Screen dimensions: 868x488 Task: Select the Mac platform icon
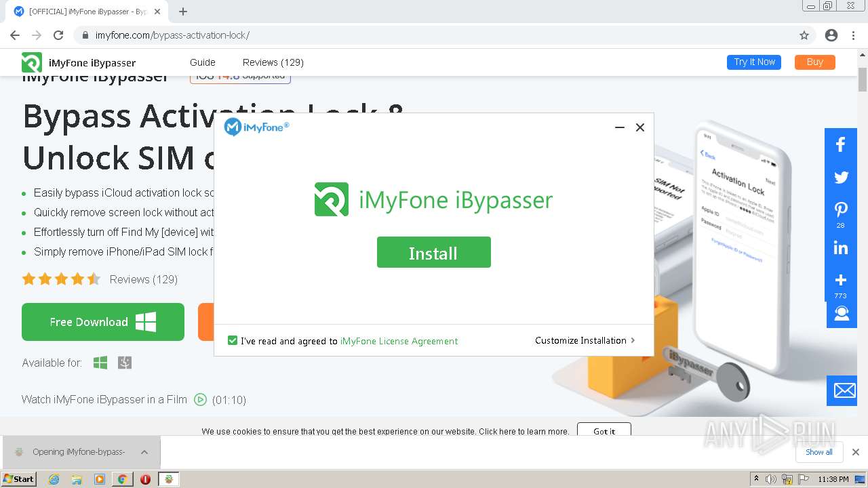coord(125,363)
